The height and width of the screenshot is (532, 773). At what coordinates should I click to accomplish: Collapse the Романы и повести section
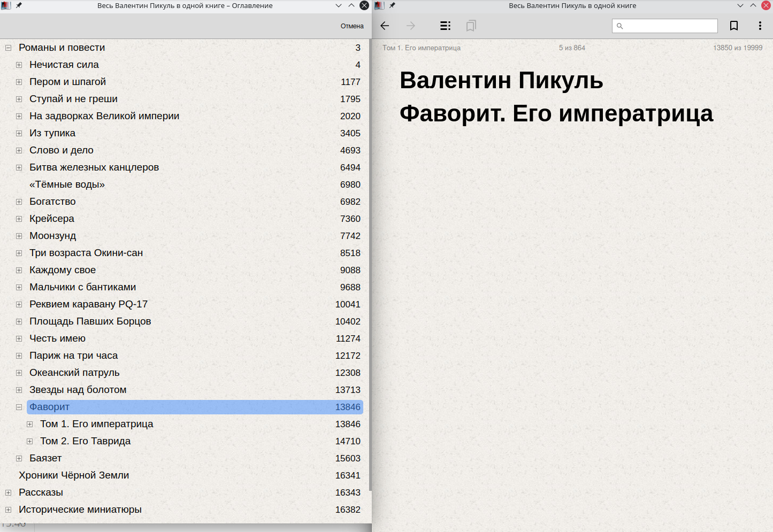8,48
